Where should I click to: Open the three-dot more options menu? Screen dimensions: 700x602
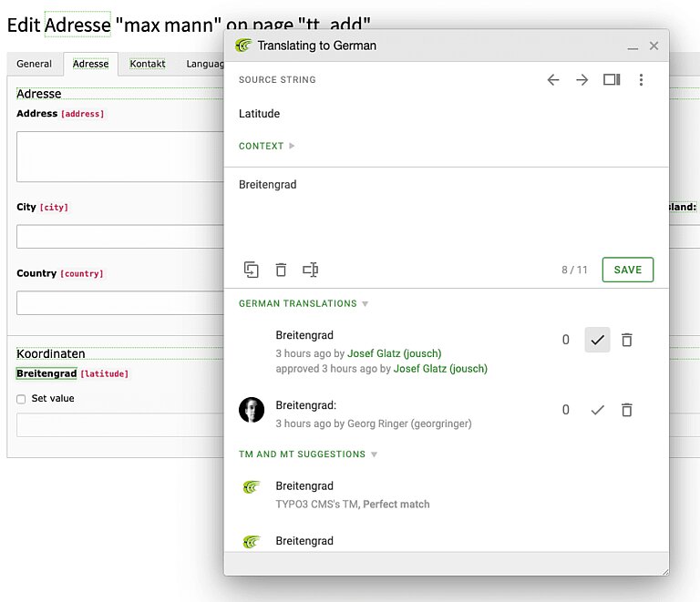pyautogui.click(x=641, y=80)
